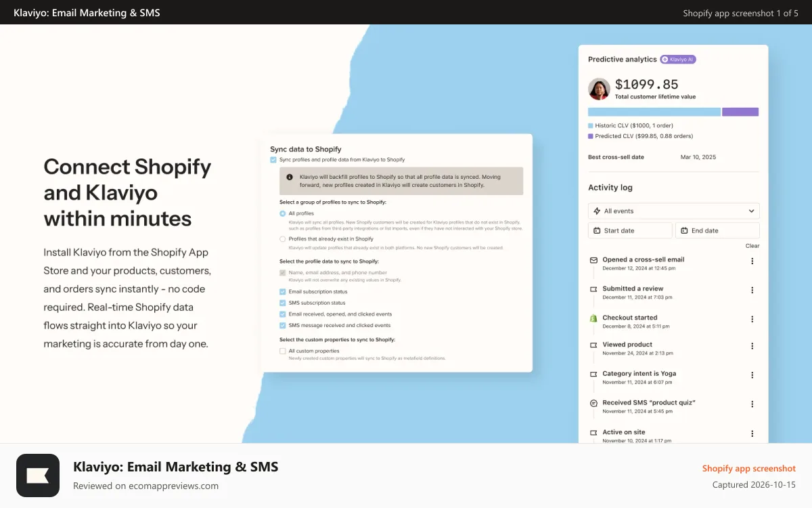This screenshot has width=812, height=508.
Task: Click the $1099.85 lifetime value amount
Action: click(646, 85)
